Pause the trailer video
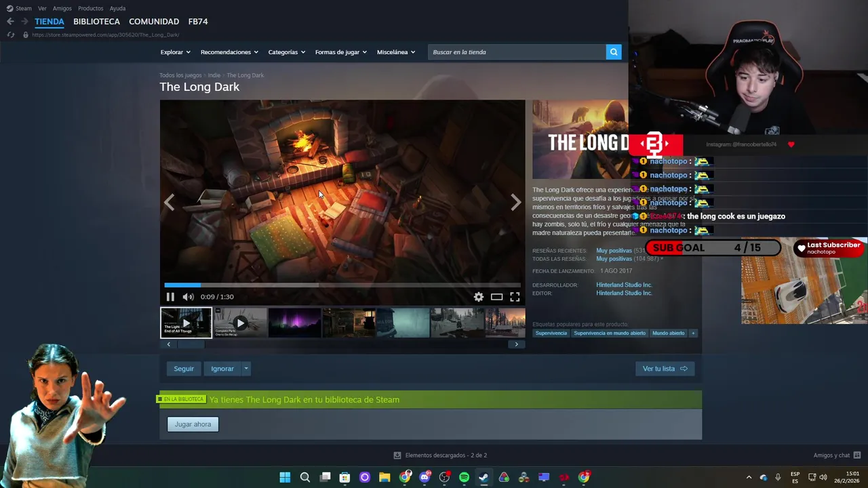 pyautogui.click(x=170, y=297)
